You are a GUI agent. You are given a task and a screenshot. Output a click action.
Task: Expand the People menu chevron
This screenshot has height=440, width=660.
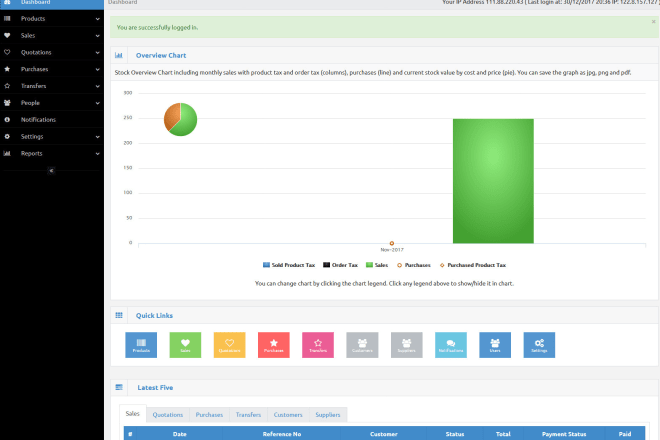(x=97, y=103)
